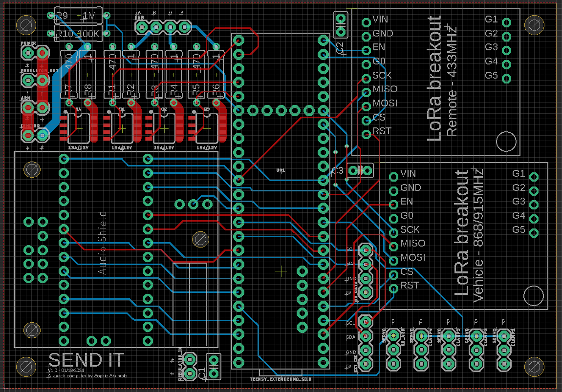Click the large hole in Vehicle LoRa breakout
The image size is (562, 392).
tap(534, 296)
